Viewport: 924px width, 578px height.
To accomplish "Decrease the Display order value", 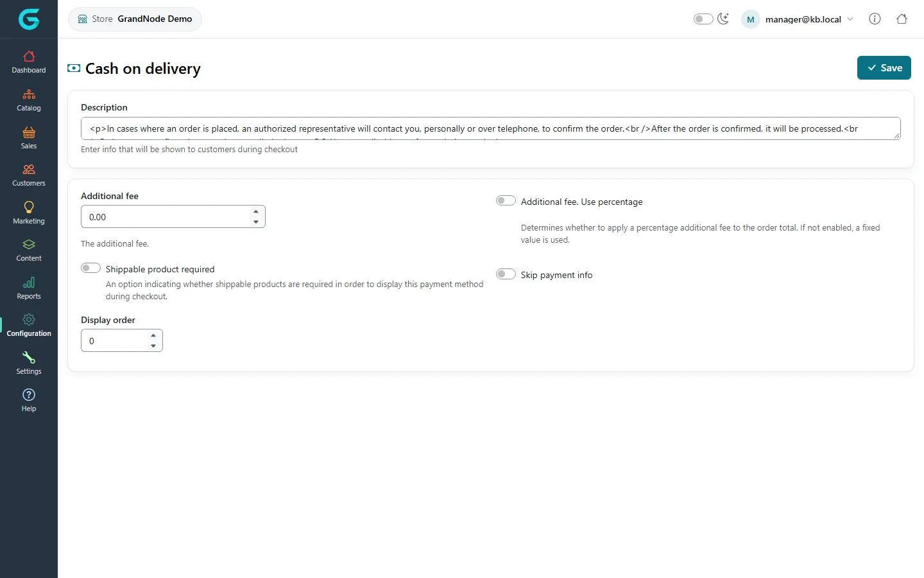I will point(153,346).
